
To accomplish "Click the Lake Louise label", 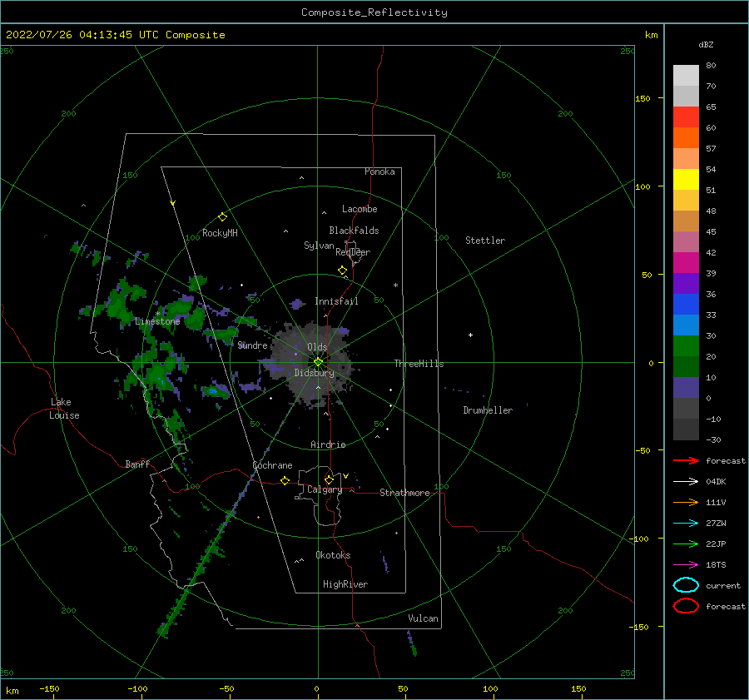I will click(x=64, y=409).
